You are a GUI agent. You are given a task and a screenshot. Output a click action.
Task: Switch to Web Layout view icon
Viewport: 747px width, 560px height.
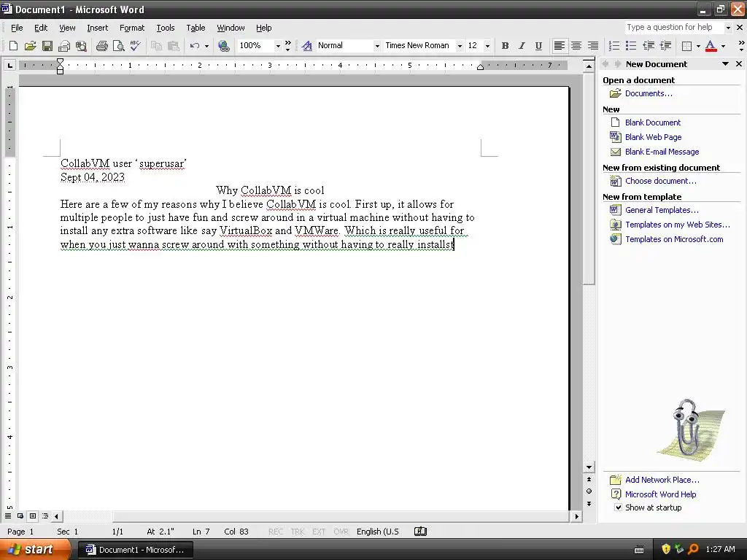(x=20, y=516)
